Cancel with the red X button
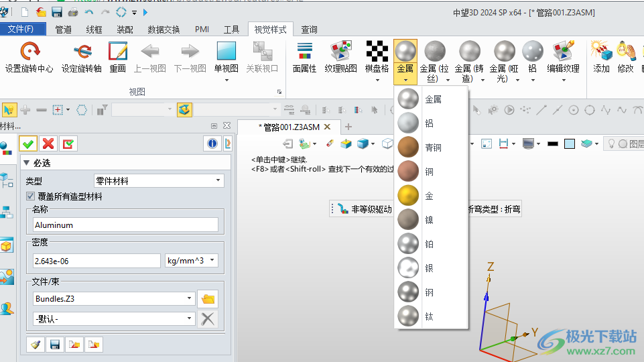The image size is (644, 362). pyautogui.click(x=48, y=144)
